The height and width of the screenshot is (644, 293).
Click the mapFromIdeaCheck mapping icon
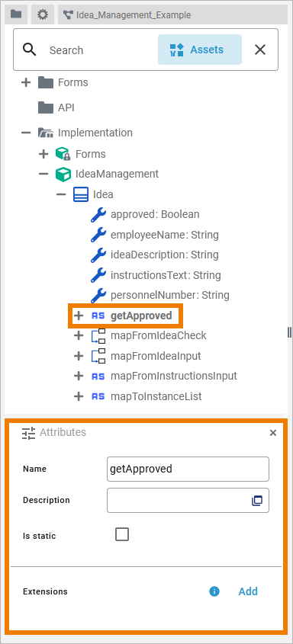(x=98, y=335)
